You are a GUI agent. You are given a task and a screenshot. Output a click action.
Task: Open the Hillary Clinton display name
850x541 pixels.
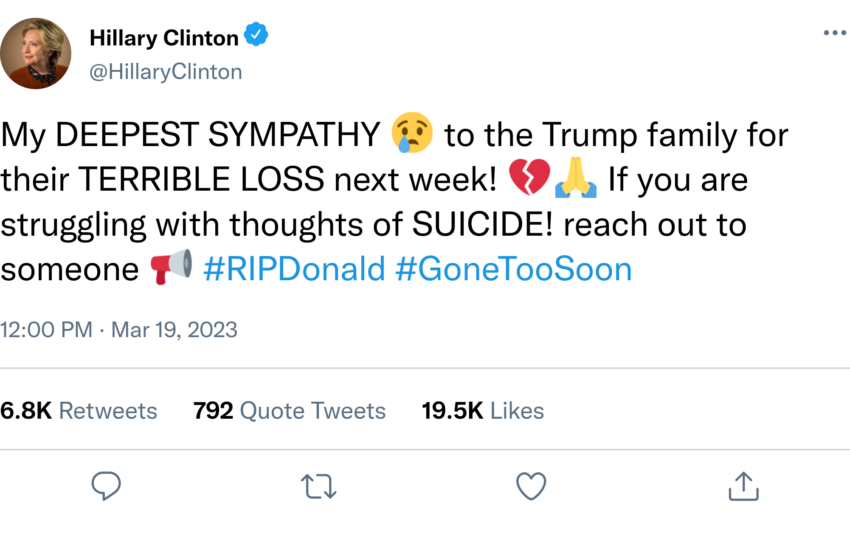pyautogui.click(x=164, y=38)
